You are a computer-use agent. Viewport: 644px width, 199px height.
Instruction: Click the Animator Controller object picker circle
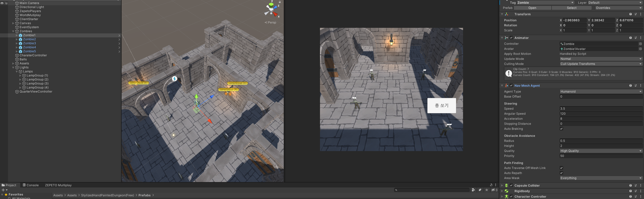(x=640, y=44)
